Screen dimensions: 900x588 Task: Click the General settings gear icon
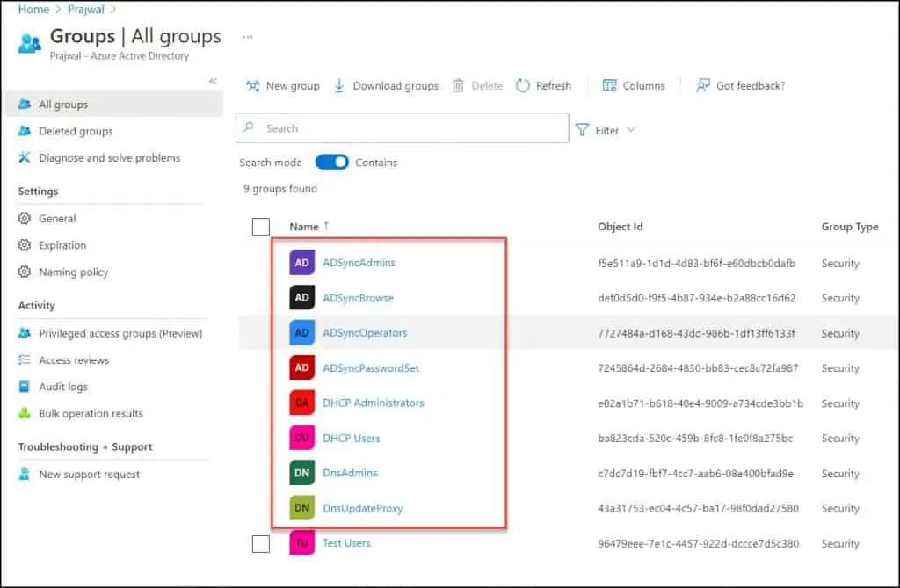pos(24,218)
